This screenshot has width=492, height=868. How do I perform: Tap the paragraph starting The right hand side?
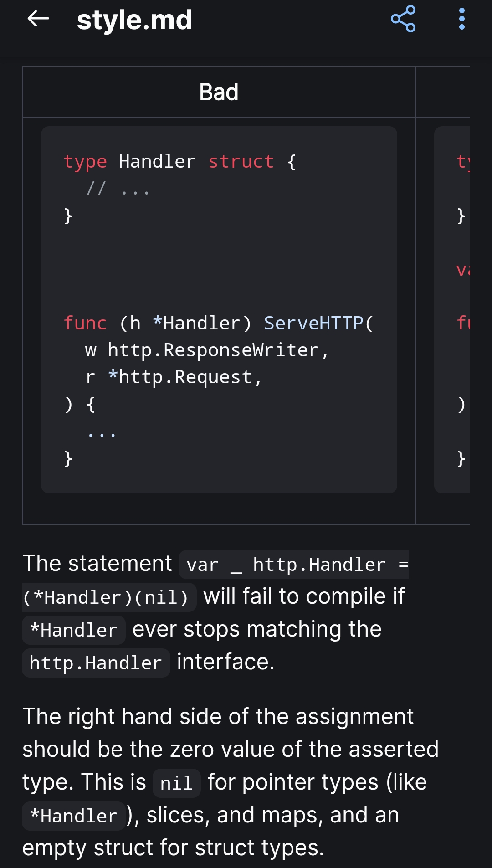pyautogui.click(x=230, y=782)
